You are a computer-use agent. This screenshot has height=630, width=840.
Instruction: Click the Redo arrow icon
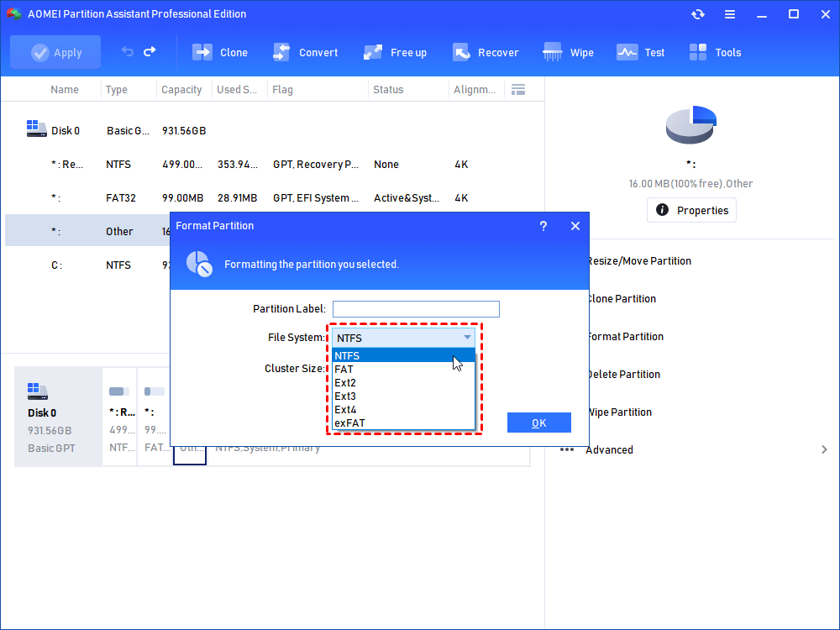tap(150, 52)
